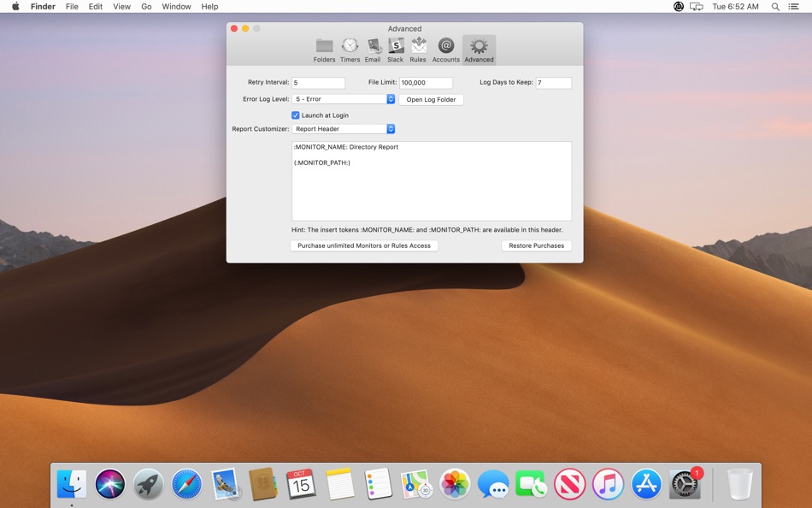
Task: Click Purchase unlimited Monitors or Rules Access
Action: tap(364, 245)
